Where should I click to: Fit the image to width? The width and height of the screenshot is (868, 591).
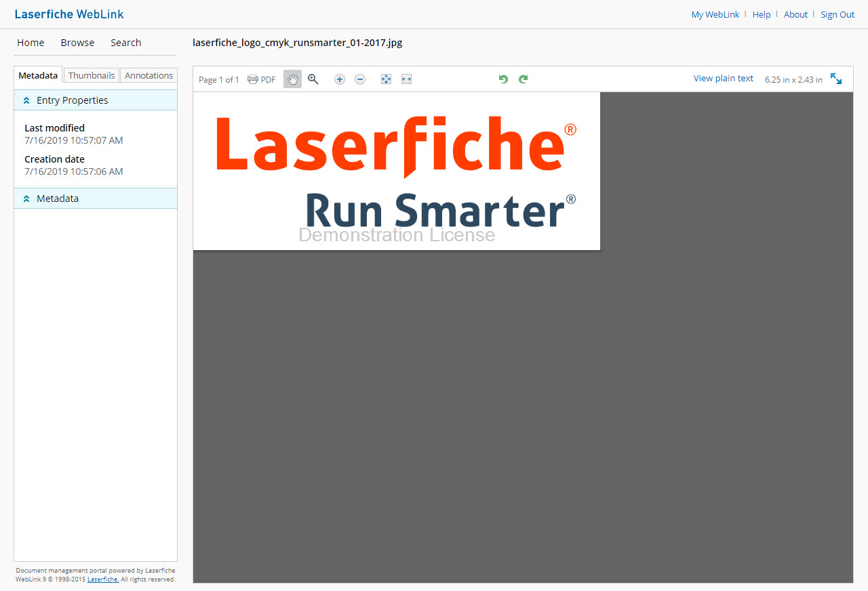(x=406, y=79)
